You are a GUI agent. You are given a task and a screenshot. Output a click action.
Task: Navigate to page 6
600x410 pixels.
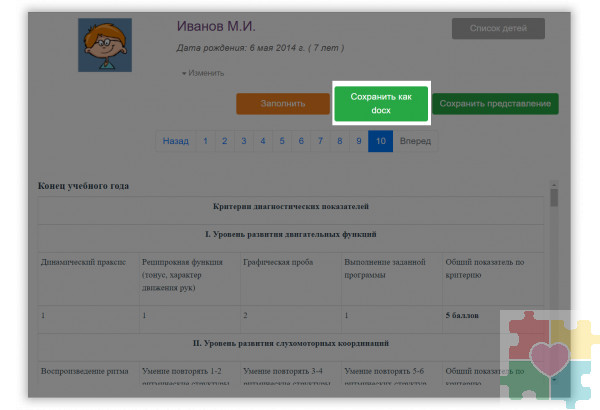[301, 142]
